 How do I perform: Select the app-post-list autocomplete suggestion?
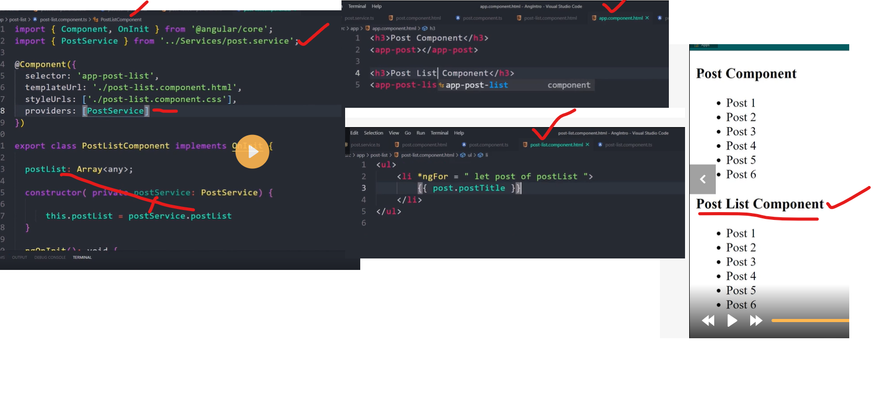pyautogui.click(x=480, y=86)
